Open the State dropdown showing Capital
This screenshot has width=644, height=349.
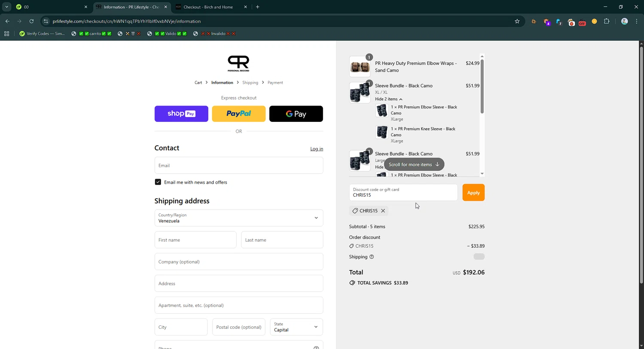296,327
